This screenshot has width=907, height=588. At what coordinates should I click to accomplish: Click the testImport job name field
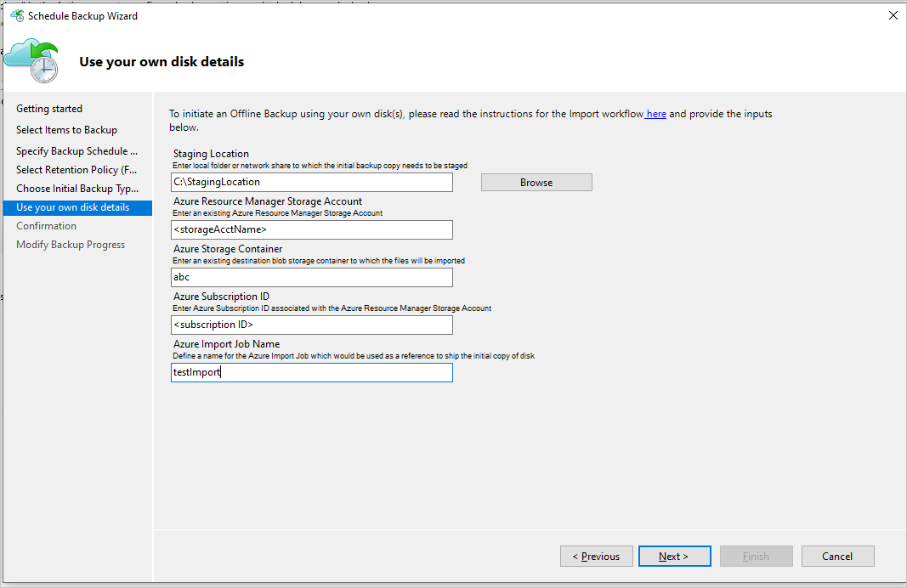[x=311, y=372]
